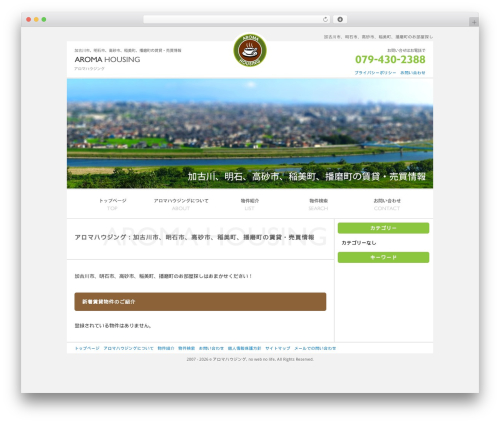
Task: Open the footer お問い合わせ link
Action: click(x=211, y=348)
